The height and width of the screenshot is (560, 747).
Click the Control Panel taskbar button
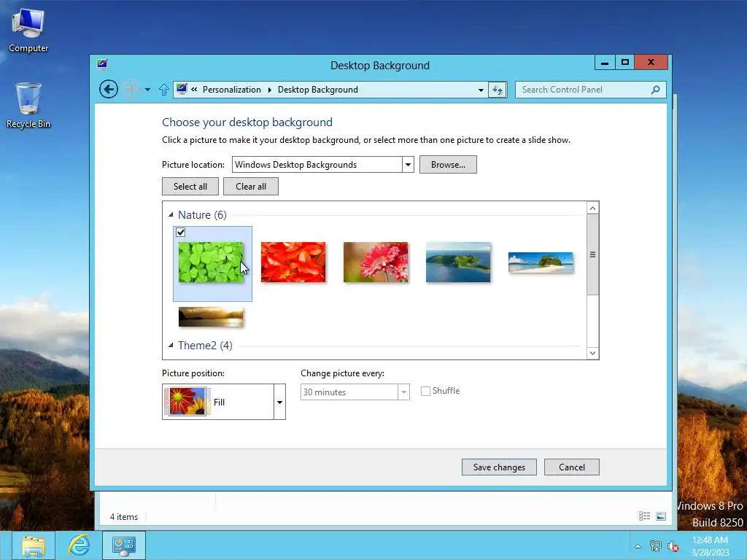pyautogui.click(x=124, y=545)
